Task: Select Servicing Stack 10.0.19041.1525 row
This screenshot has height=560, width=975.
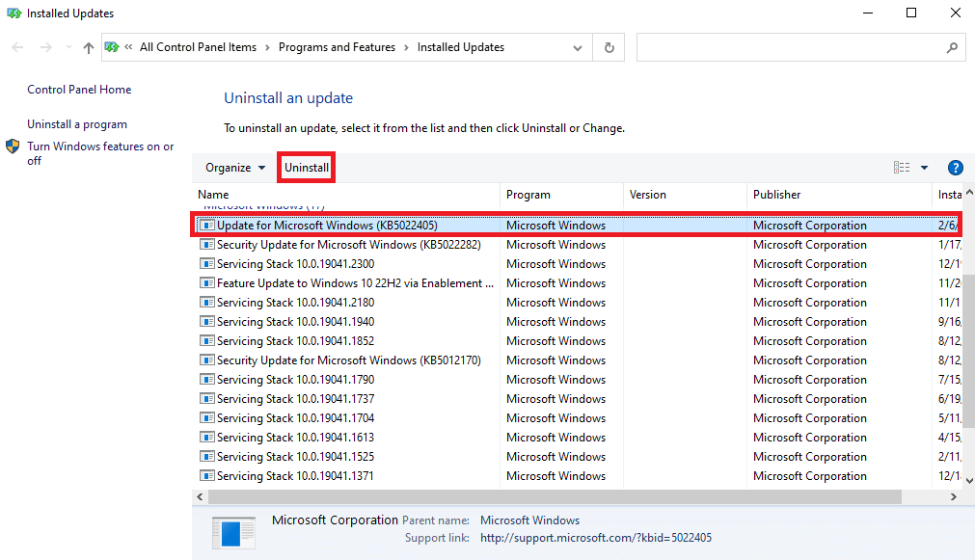Action: (x=577, y=457)
